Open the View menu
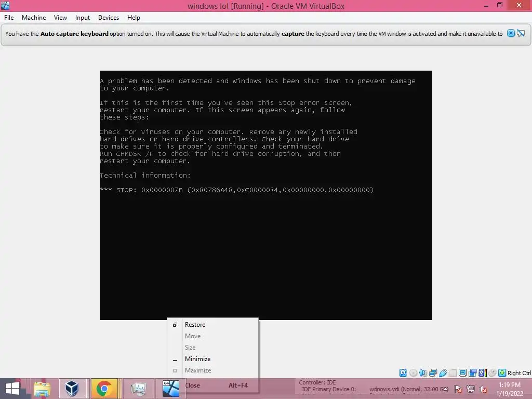 [x=60, y=18]
